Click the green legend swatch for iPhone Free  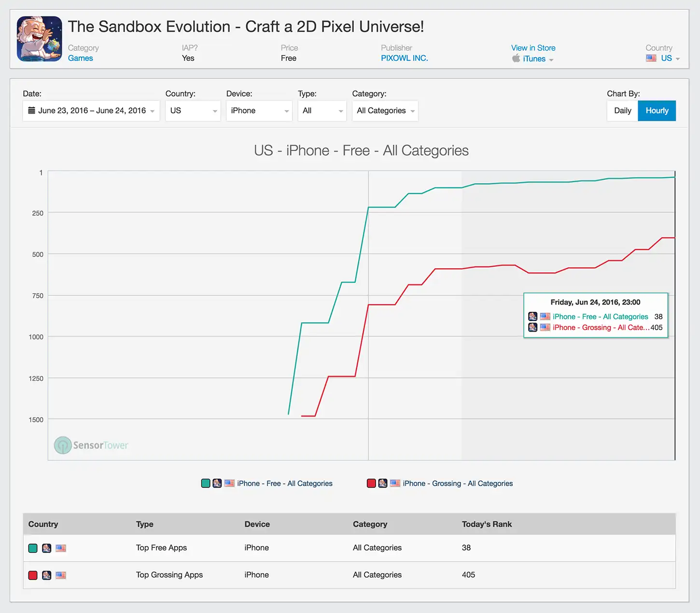pos(206,483)
